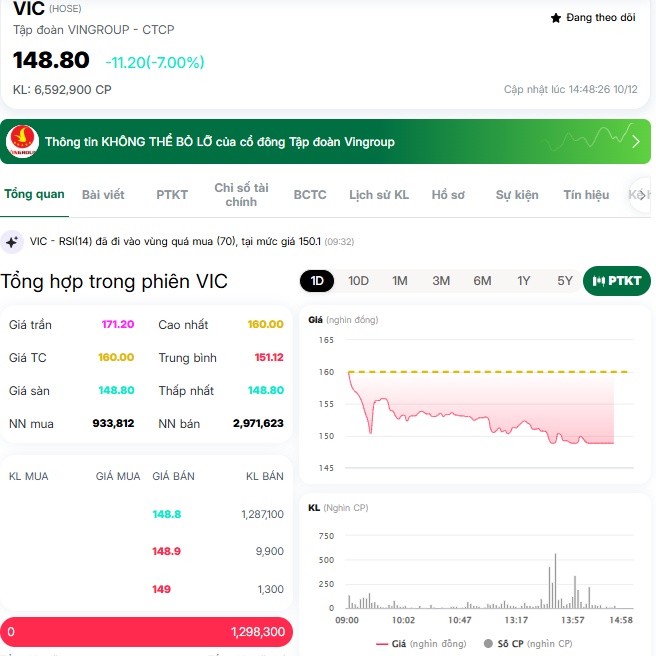Click the star icon beside Đang theo dõi
Screen dimensions: 656x656
[556, 18]
